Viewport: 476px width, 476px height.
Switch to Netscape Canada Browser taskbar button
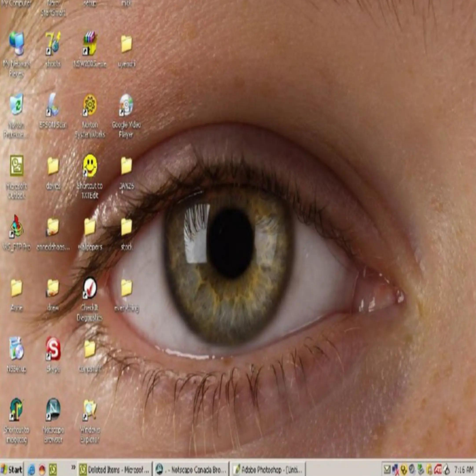pos(191,470)
